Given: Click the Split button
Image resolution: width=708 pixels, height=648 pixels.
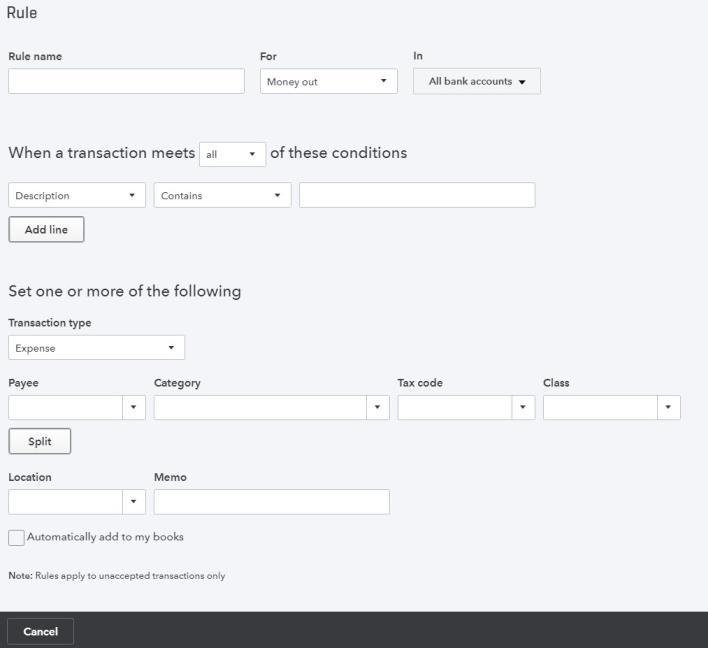Looking at the screenshot, I should pyautogui.click(x=40, y=441).
